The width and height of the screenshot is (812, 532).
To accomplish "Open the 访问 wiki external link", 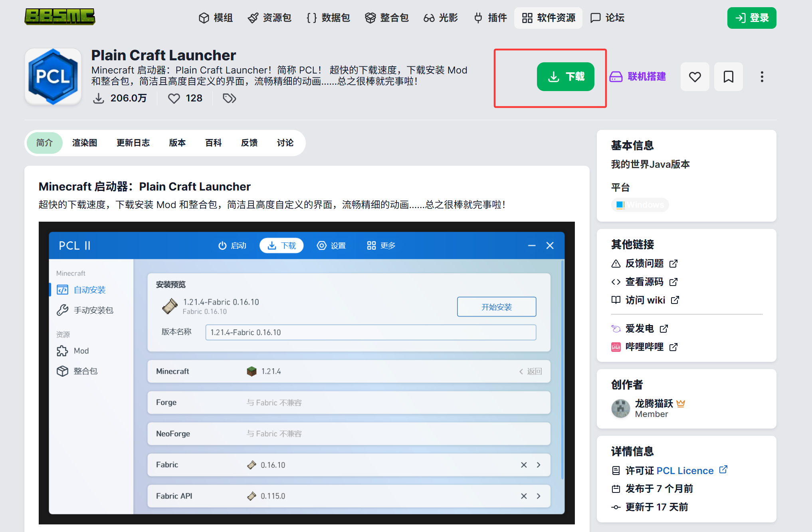I will (645, 300).
